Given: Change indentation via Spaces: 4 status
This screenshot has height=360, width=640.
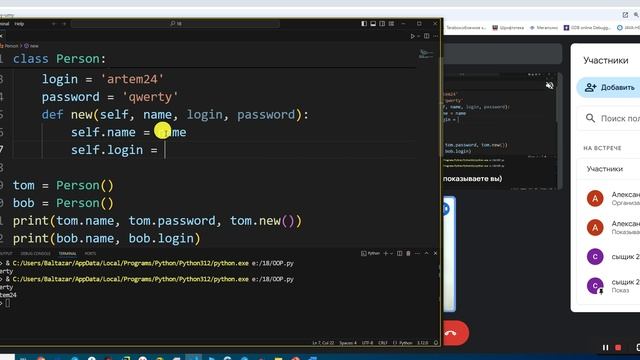Looking at the screenshot, I should tap(348, 343).
